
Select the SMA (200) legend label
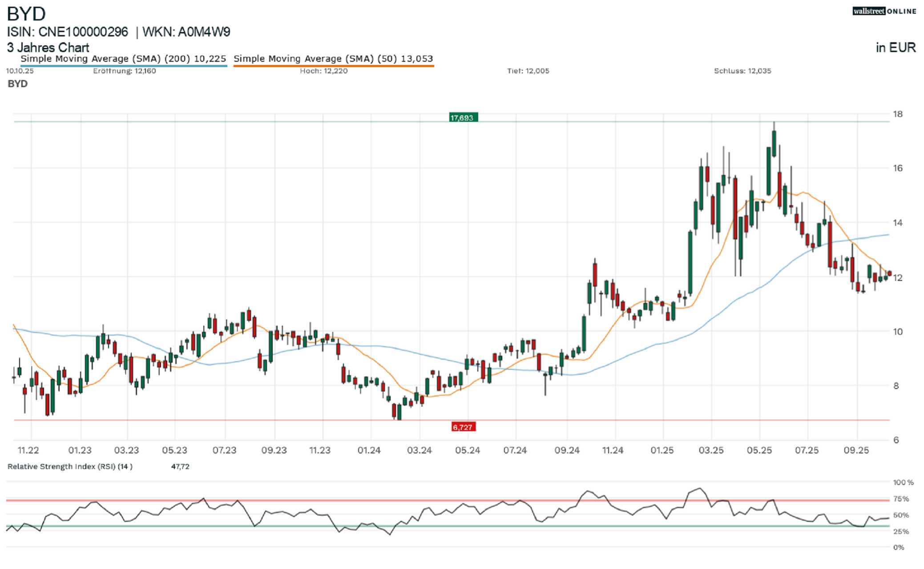click(123, 59)
